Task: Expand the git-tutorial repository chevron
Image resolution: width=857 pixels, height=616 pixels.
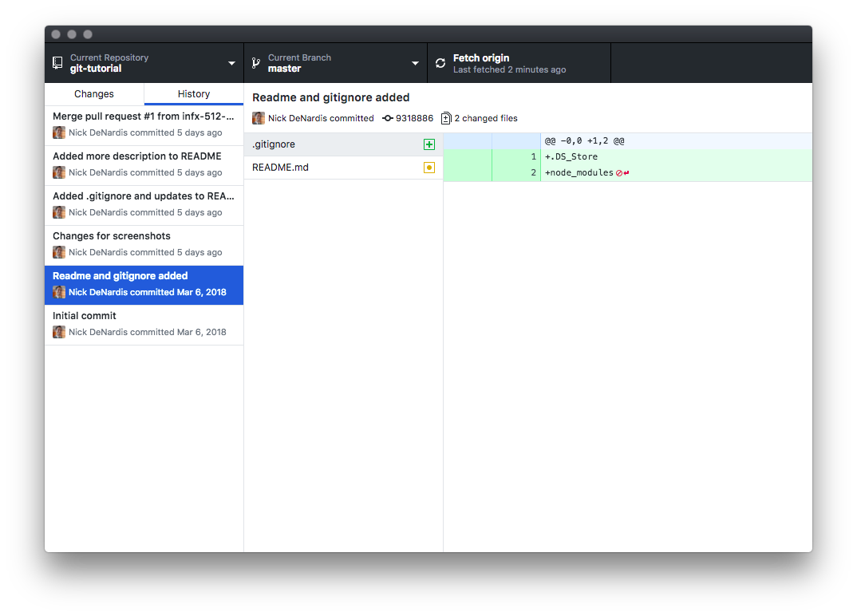Action: point(231,63)
